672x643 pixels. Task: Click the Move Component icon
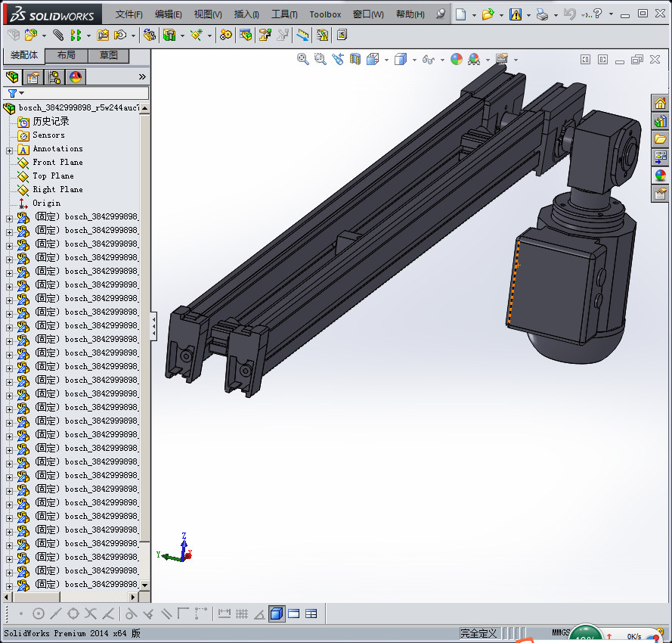click(x=120, y=35)
